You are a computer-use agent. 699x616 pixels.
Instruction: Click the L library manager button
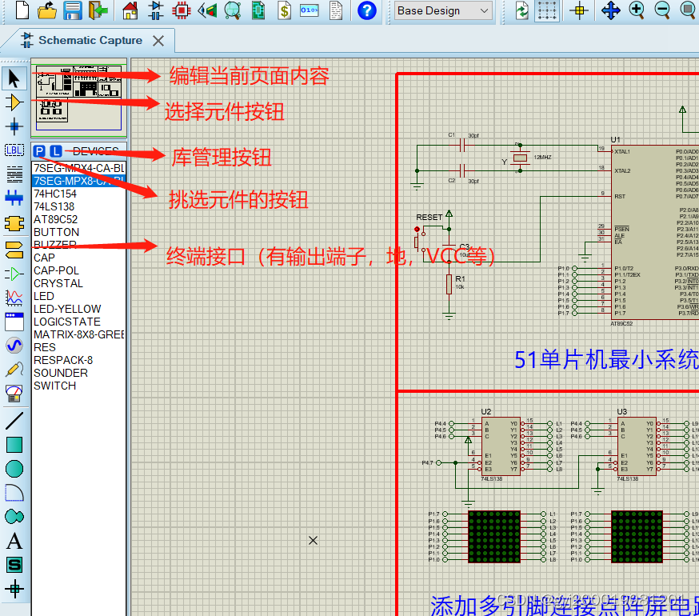[55, 150]
